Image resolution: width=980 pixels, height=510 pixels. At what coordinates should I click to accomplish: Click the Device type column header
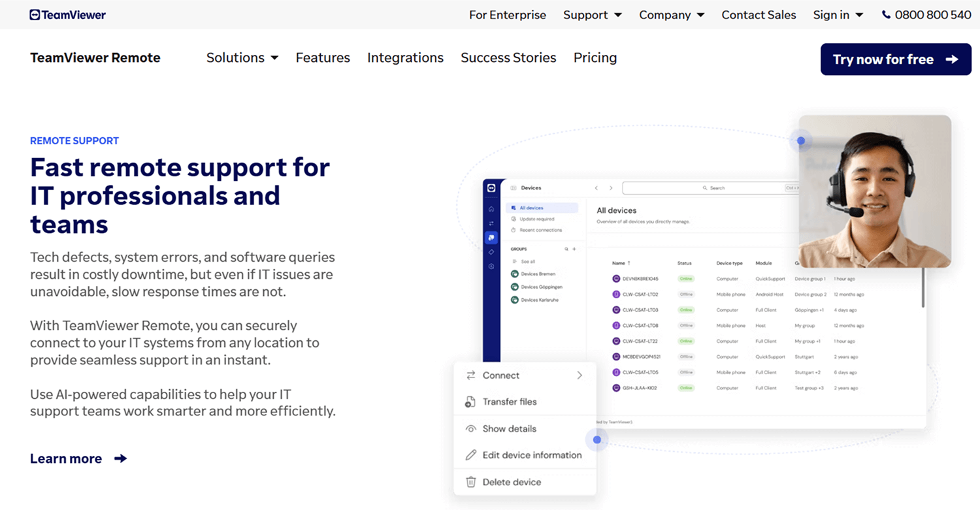pos(729,263)
